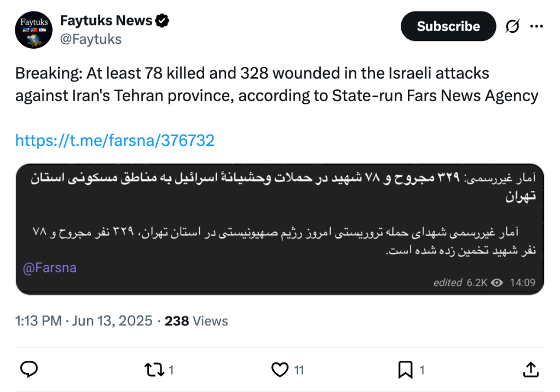Bookmark this Faytuks News post
Image resolution: width=560 pixels, height=392 pixels.
(x=405, y=370)
